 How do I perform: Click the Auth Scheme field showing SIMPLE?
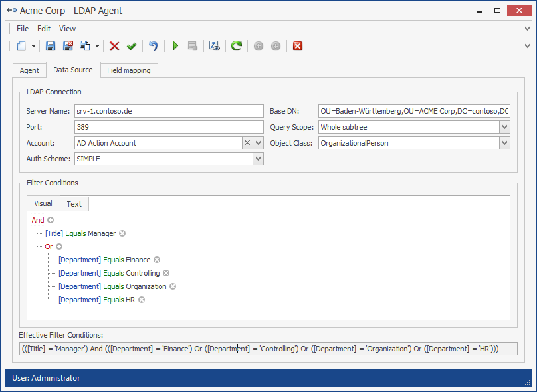click(x=163, y=159)
